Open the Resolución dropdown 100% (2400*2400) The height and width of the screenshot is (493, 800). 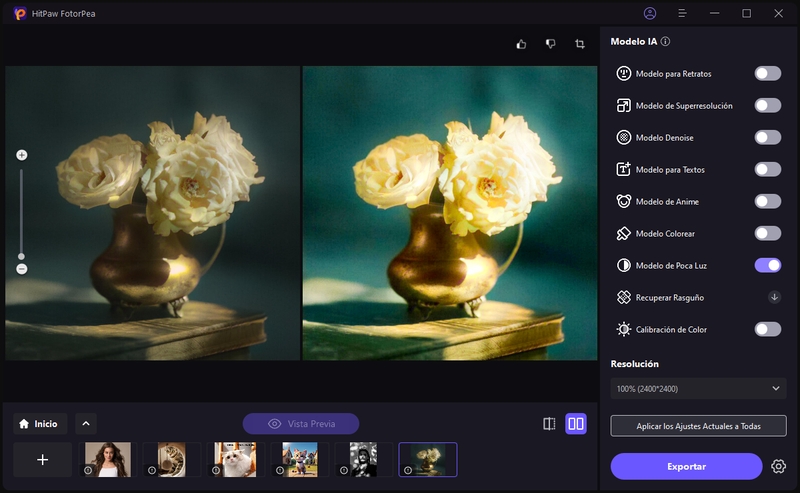click(x=698, y=388)
